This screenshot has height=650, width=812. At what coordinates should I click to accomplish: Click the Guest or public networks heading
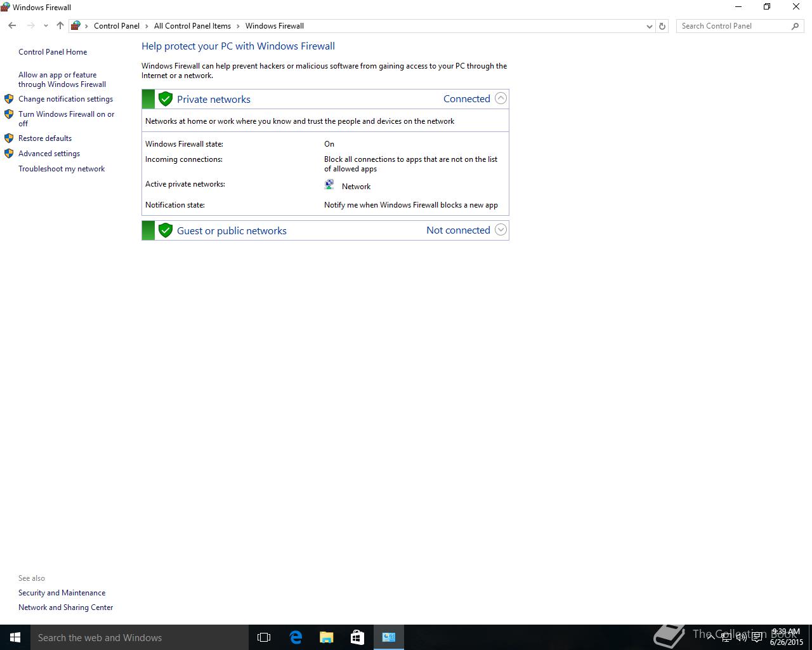(232, 230)
